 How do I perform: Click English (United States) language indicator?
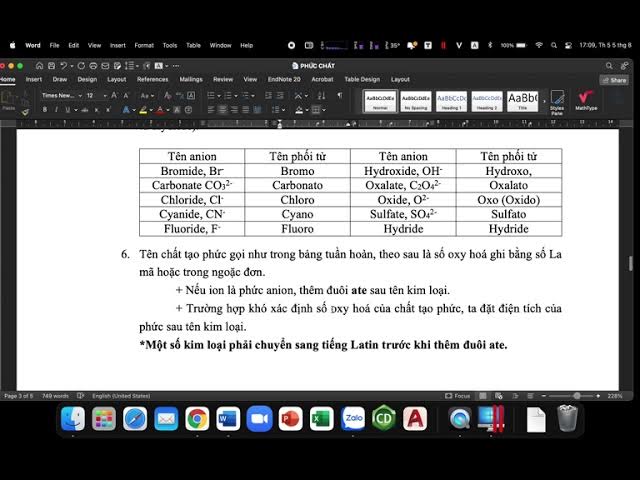(x=121, y=396)
